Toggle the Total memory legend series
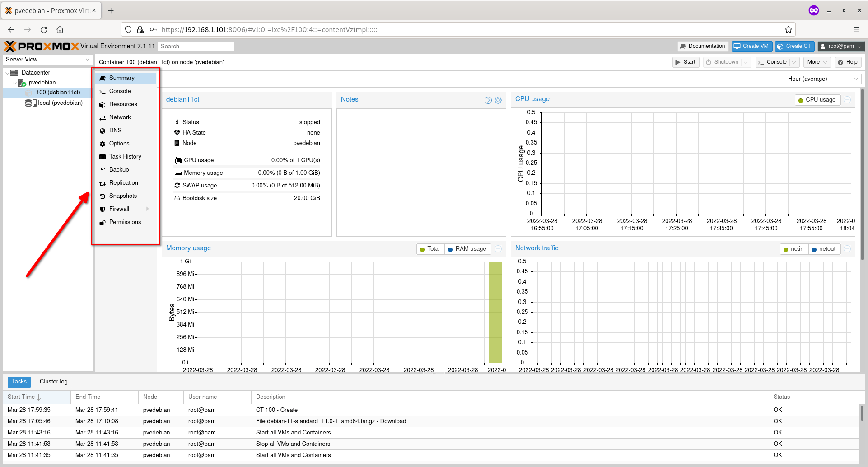Screen dimensions: 868x467 (430, 249)
